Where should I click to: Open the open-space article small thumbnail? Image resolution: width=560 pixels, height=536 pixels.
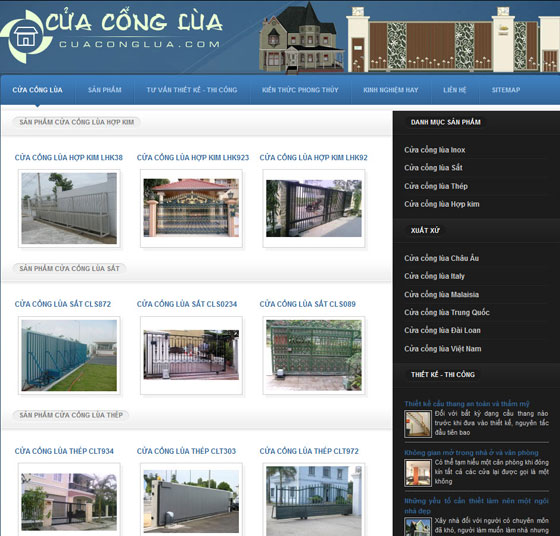tap(418, 473)
